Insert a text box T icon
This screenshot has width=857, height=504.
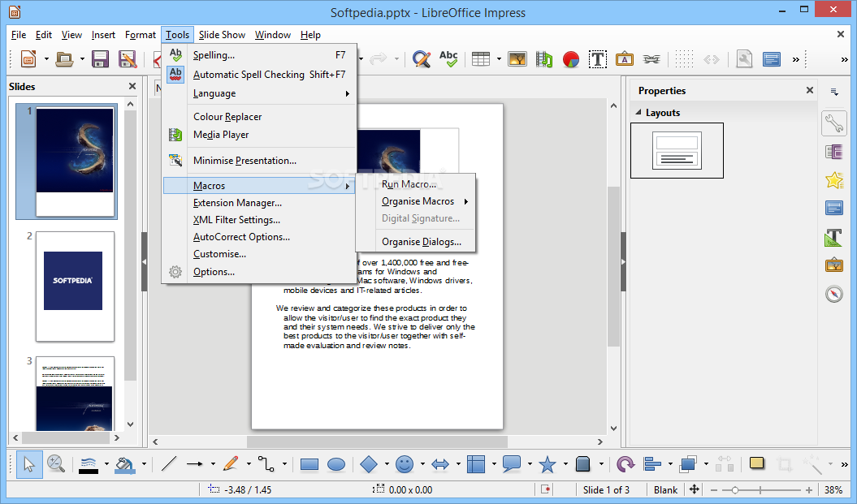point(597,59)
